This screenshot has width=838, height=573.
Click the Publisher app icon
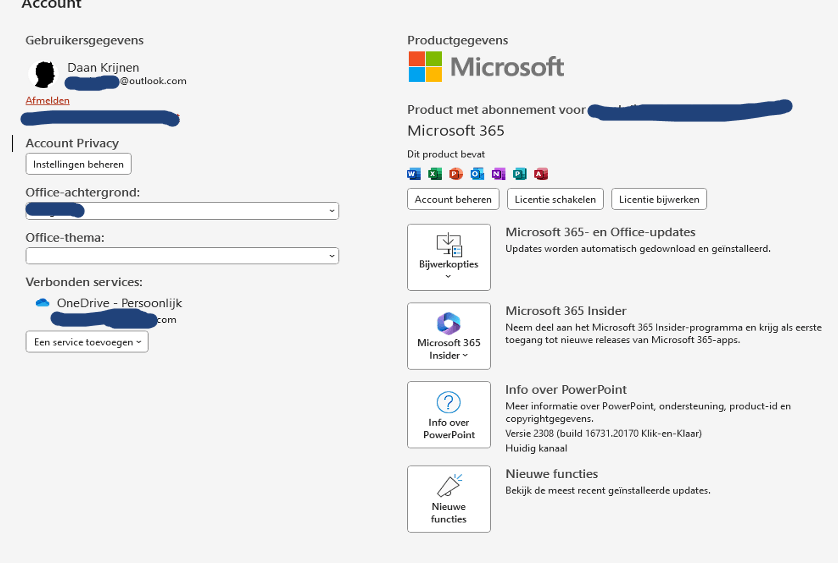pyautogui.click(x=519, y=174)
